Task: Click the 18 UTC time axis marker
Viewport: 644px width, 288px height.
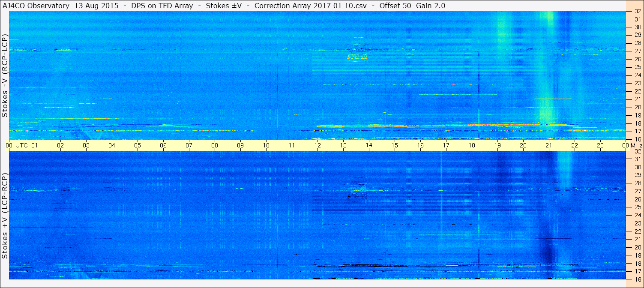Action: [472, 145]
